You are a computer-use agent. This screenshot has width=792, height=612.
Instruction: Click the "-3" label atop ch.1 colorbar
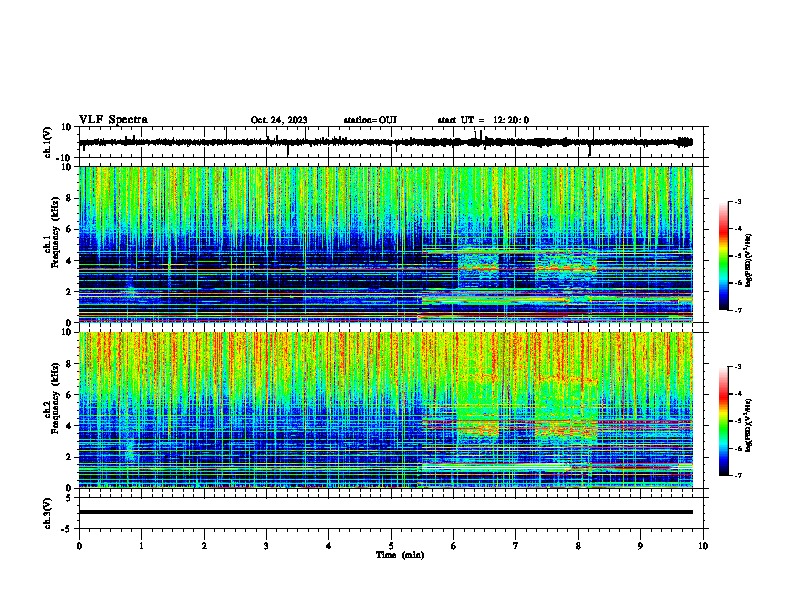click(x=737, y=202)
